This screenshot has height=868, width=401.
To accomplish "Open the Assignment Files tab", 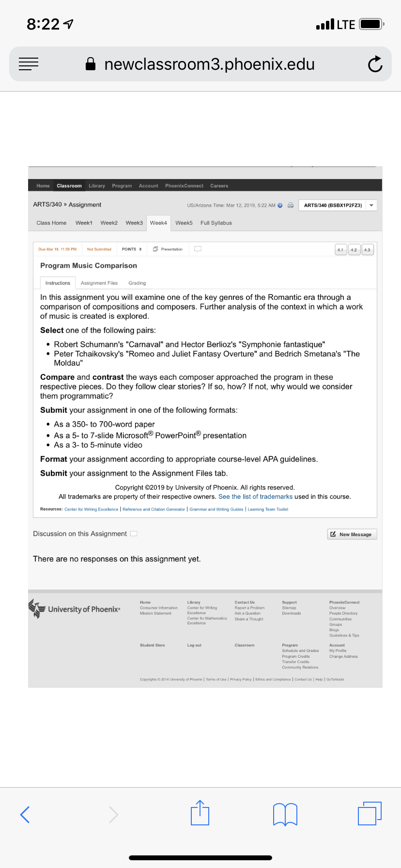I will pyautogui.click(x=99, y=283).
